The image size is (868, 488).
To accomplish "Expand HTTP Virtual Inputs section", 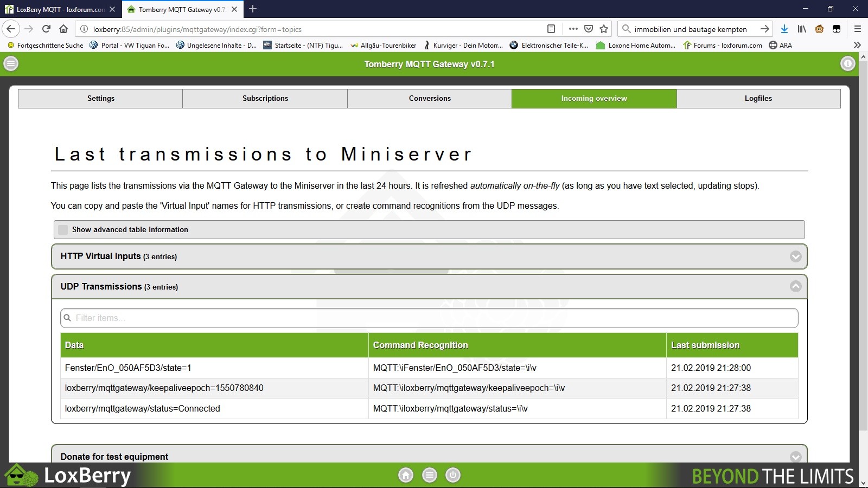I will 429,256.
